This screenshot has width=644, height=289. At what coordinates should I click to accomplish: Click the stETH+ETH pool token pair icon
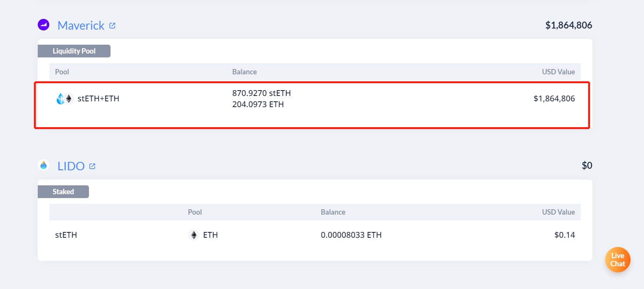64,99
